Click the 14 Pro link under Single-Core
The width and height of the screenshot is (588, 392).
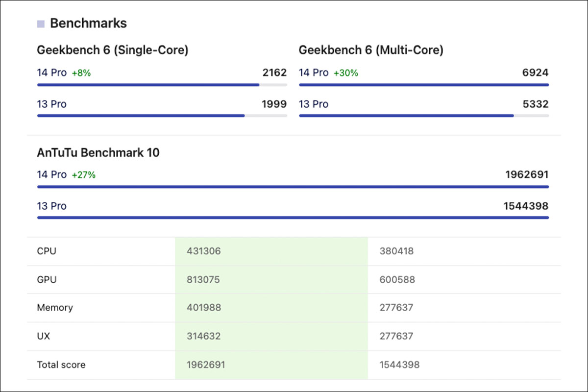pos(51,73)
